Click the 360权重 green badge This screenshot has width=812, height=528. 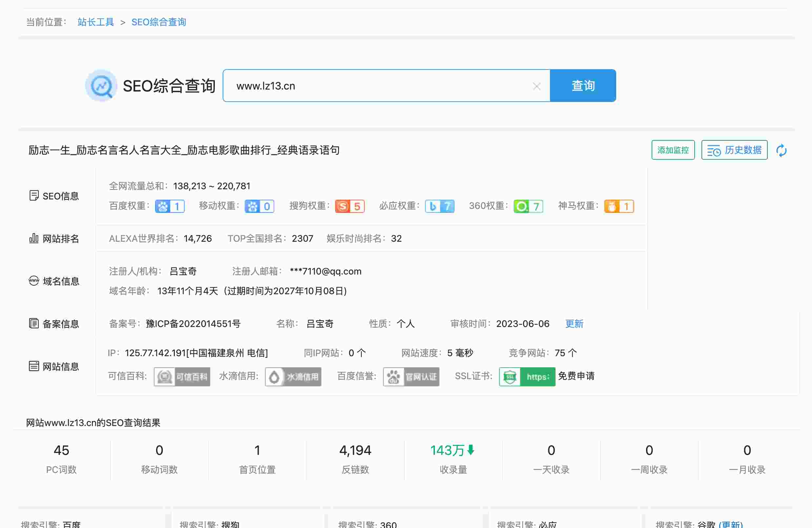(x=528, y=206)
